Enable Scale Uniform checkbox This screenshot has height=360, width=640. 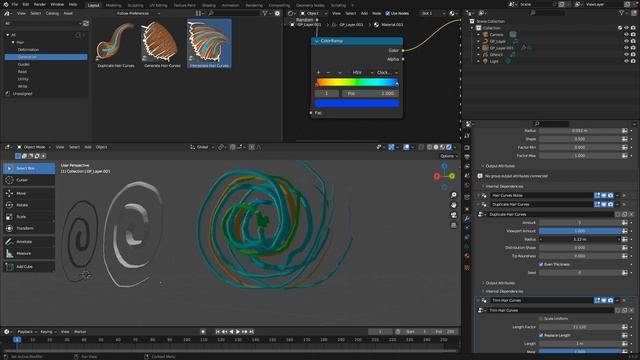(541, 319)
